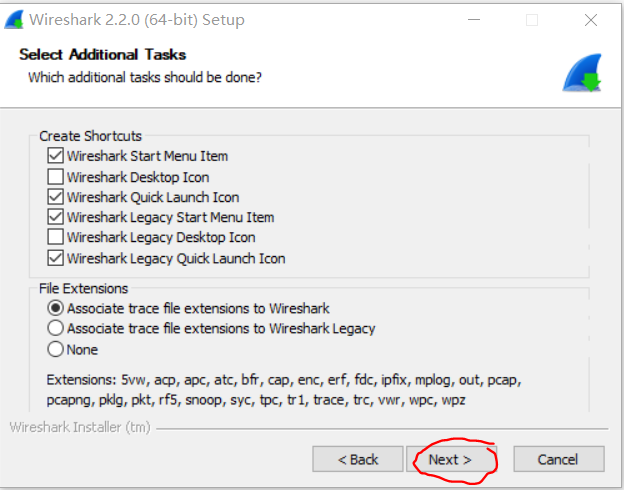
Task: Click the disabled maximize button
Action: click(x=532, y=20)
